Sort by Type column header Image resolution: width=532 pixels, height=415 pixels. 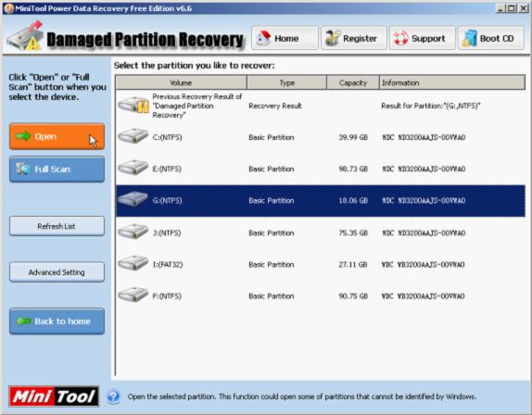pos(287,82)
